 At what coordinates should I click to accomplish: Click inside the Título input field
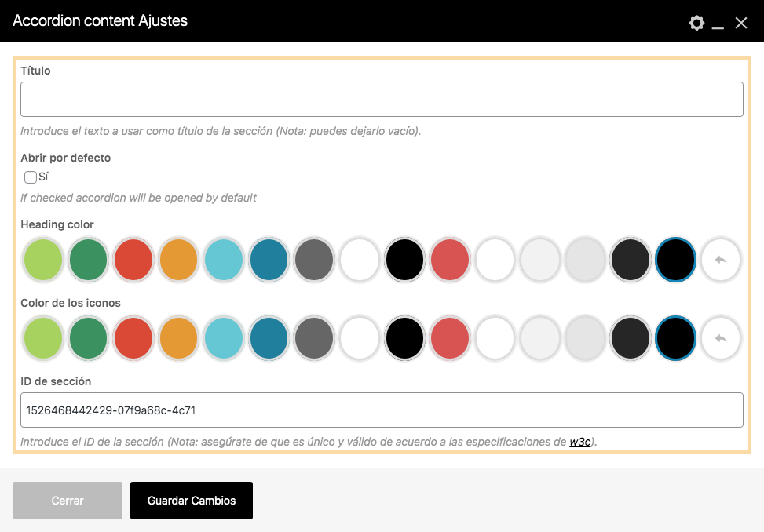point(382,99)
